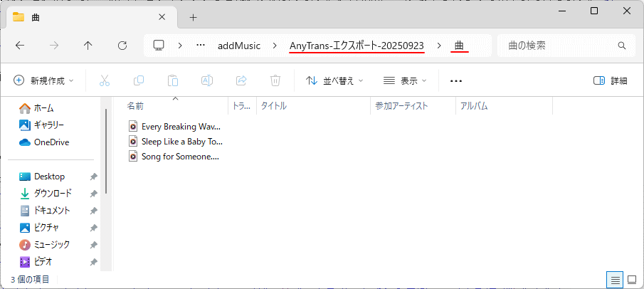
Task: Go up one folder level
Action: pos(88,46)
